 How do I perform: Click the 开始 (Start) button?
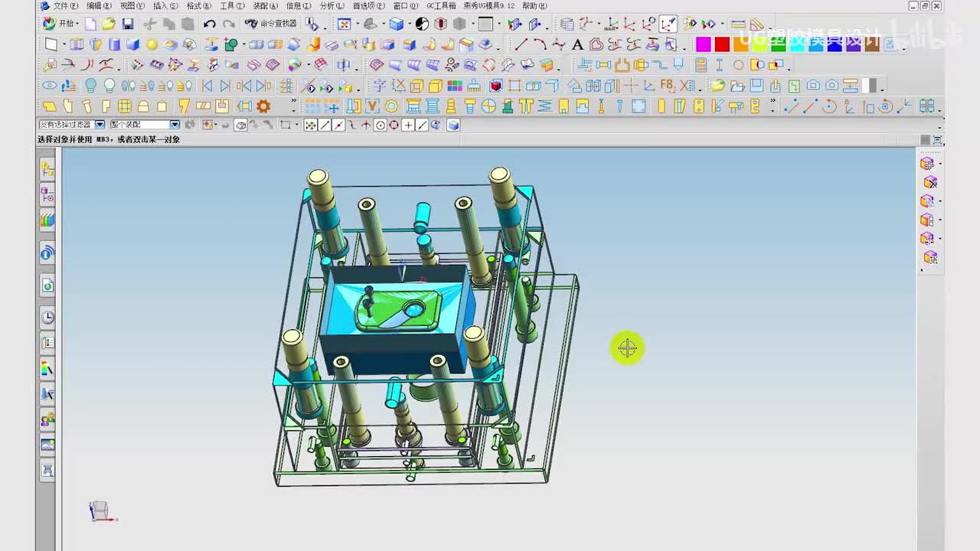pyautogui.click(x=59, y=24)
